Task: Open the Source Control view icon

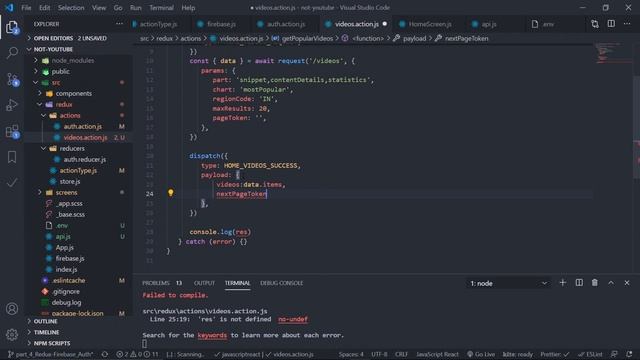Action: point(12,79)
